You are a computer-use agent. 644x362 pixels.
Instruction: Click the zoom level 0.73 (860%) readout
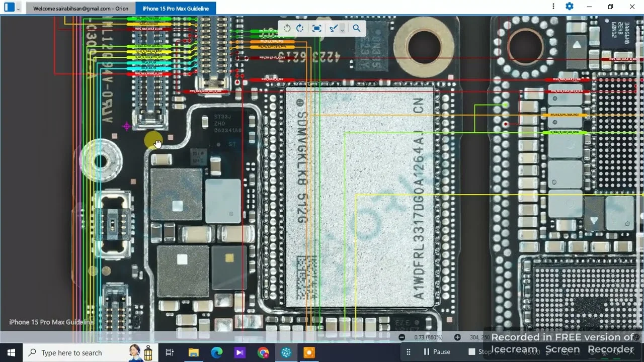pyautogui.click(x=429, y=337)
